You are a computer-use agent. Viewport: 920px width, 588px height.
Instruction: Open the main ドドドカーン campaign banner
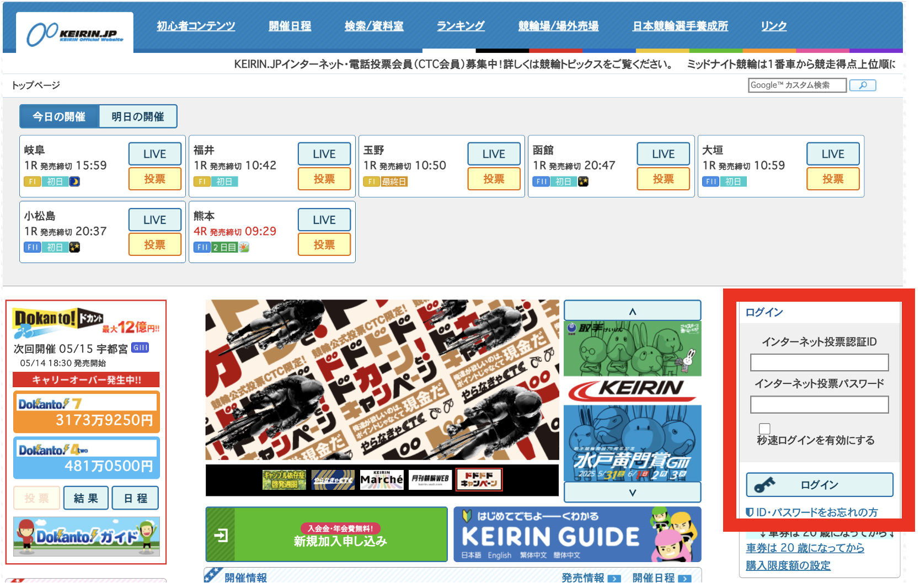point(382,379)
